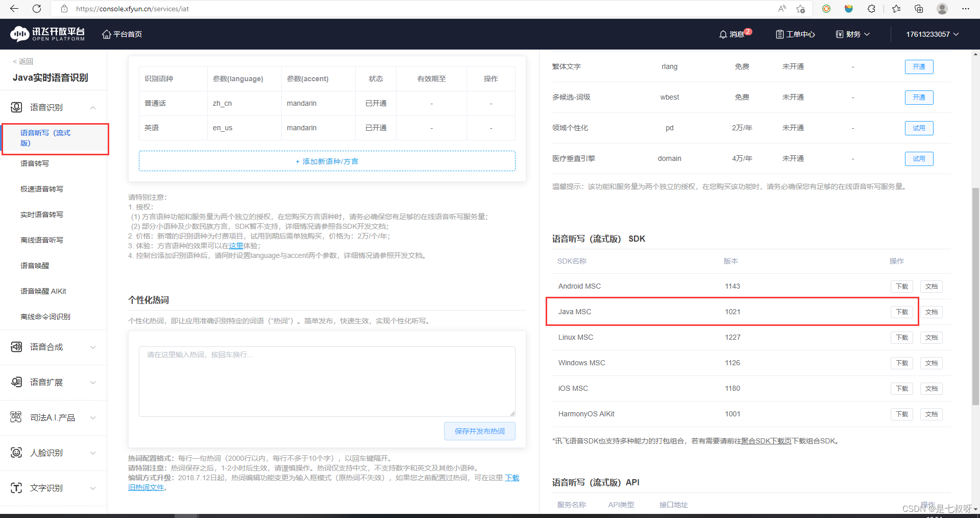The width and height of the screenshot is (980, 518).
Task: Select 语音听写（流式版）in sidebar
Action: point(55,138)
